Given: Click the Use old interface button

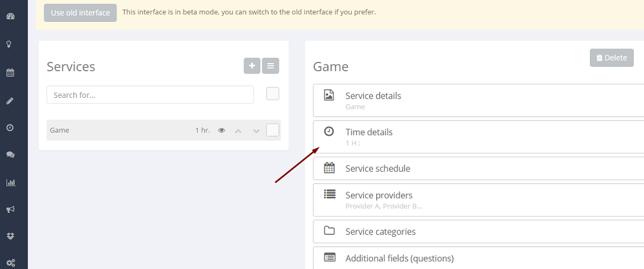Looking at the screenshot, I should (x=80, y=12).
